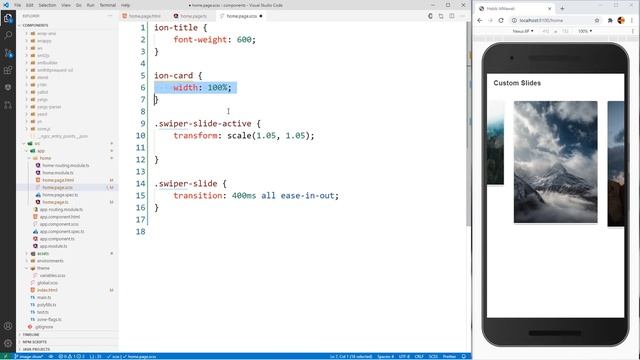The width and height of the screenshot is (640, 360).
Task: Open the Search view in activity bar
Action: tap(8, 35)
